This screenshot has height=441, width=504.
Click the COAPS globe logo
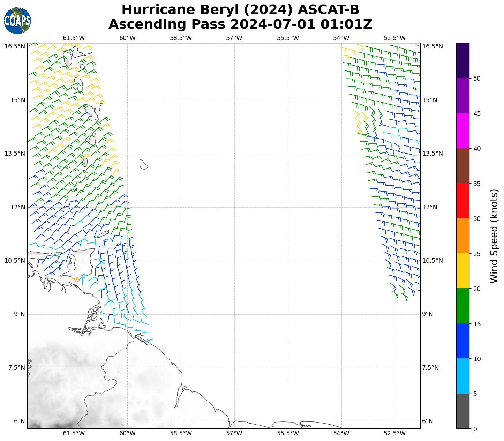coord(17,21)
